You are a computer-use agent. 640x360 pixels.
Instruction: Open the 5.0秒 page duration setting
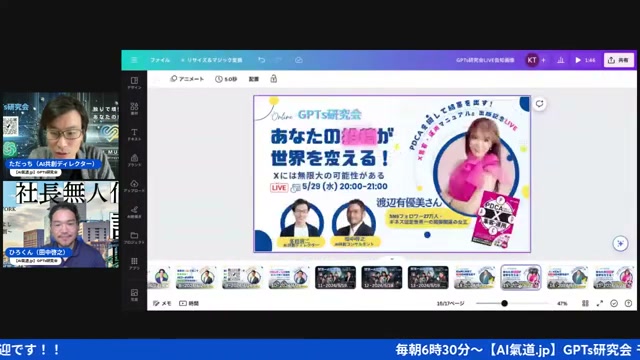[226, 79]
